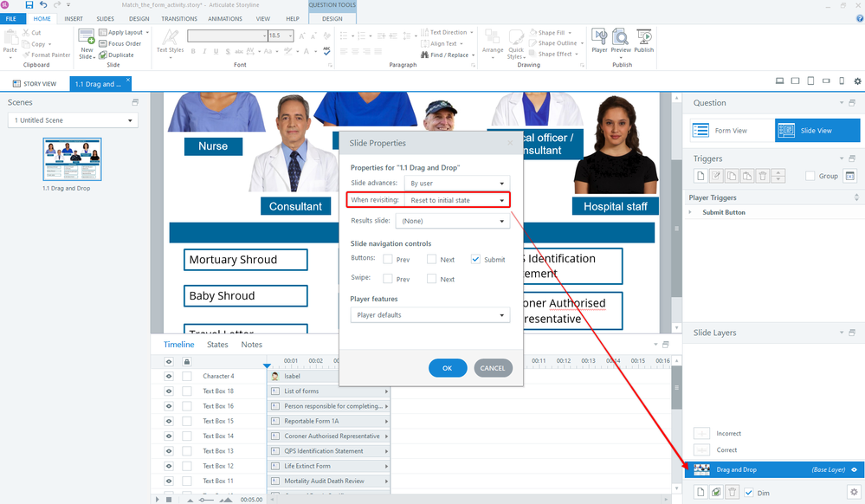865x504 pixels.
Task: Open the 'When revisiting' dropdown
Action: (x=455, y=200)
